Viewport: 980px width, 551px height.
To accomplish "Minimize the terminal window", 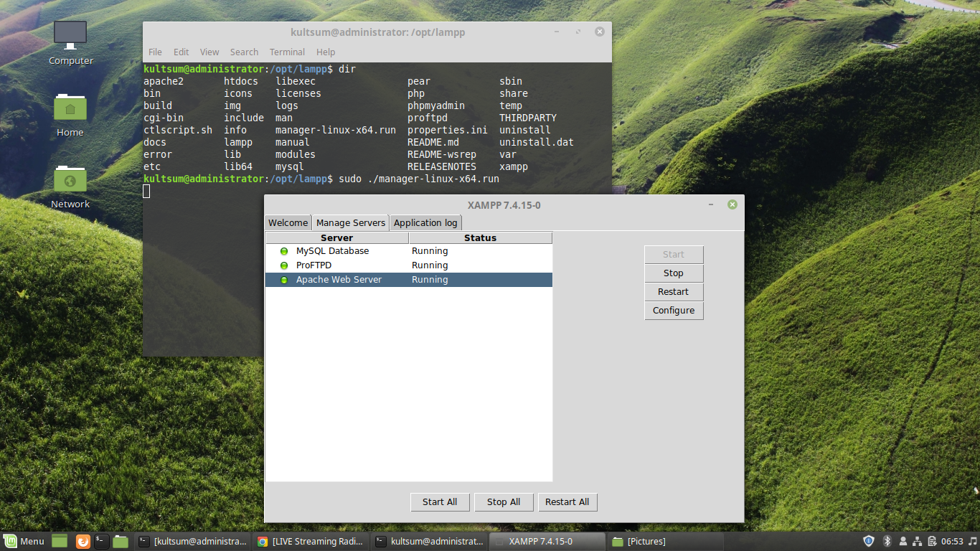I will coord(557,32).
